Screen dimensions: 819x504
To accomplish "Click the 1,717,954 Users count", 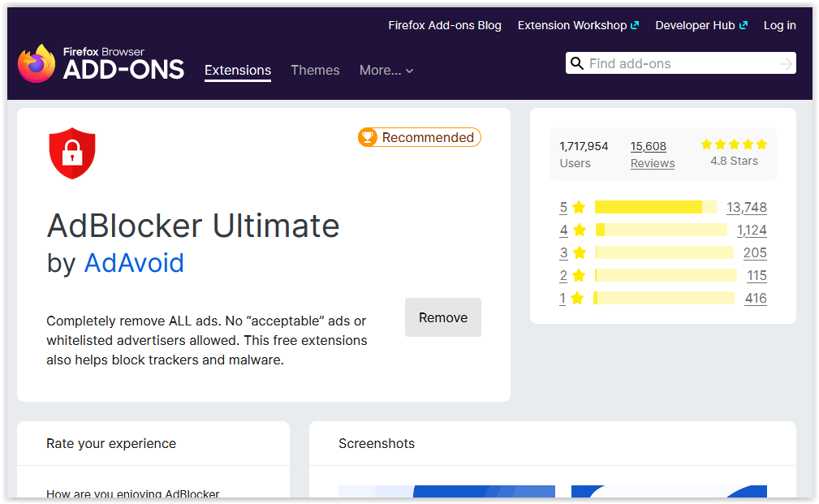I will point(584,154).
